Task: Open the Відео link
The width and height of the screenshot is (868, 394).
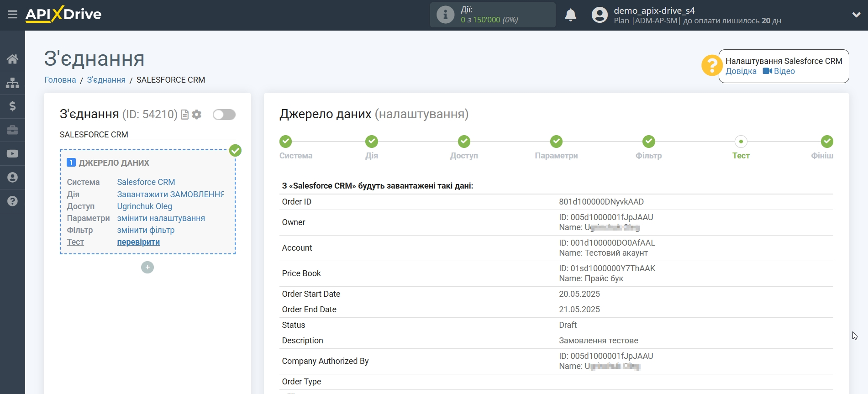Action: (x=779, y=71)
